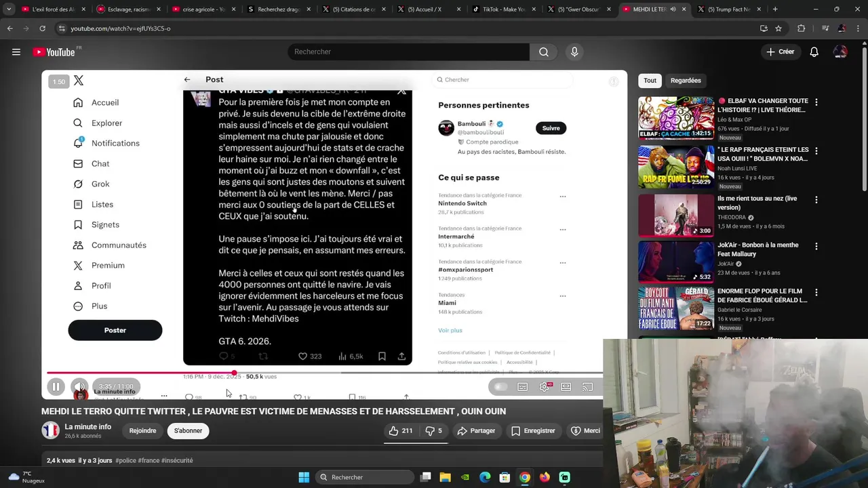Click the Windows taskbar Rechercher search box
The height and width of the screenshot is (488, 868).
click(x=365, y=477)
